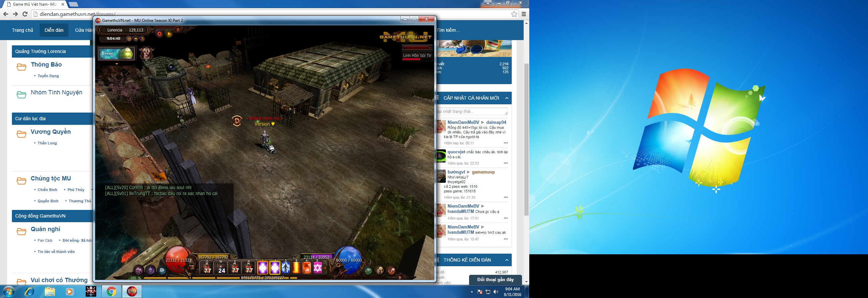Viewport: 868px width, 298px height.
Task: Click the chat bubble icon beside the 3D button
Action: (135, 39)
